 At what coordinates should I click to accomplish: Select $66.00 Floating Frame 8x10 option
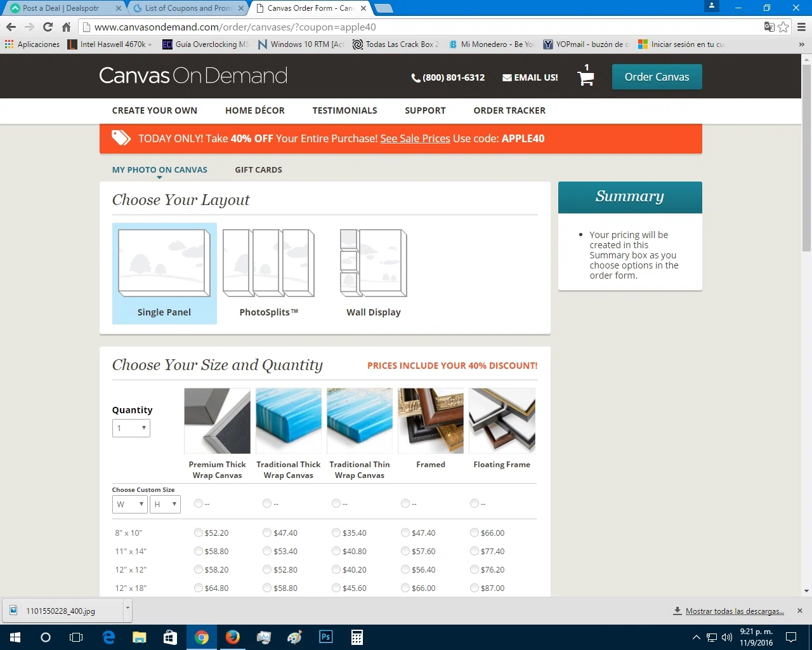click(475, 533)
